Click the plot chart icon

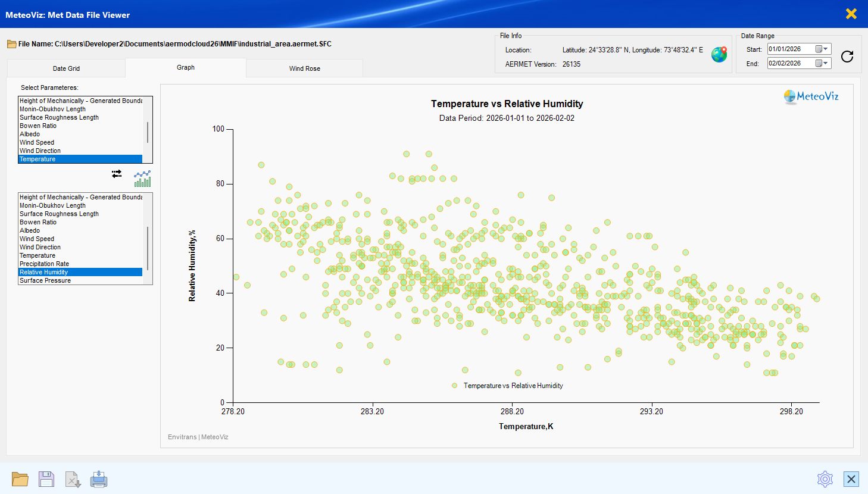(x=142, y=179)
